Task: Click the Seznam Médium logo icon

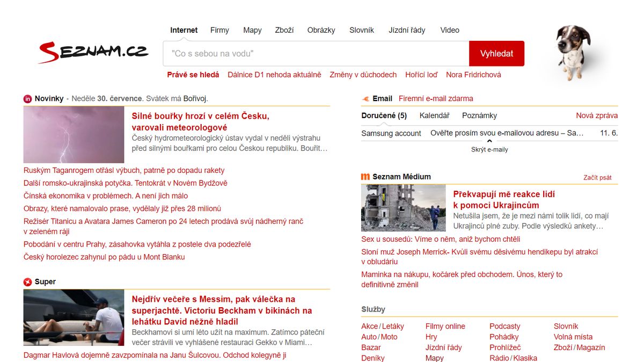Action: [x=365, y=177]
